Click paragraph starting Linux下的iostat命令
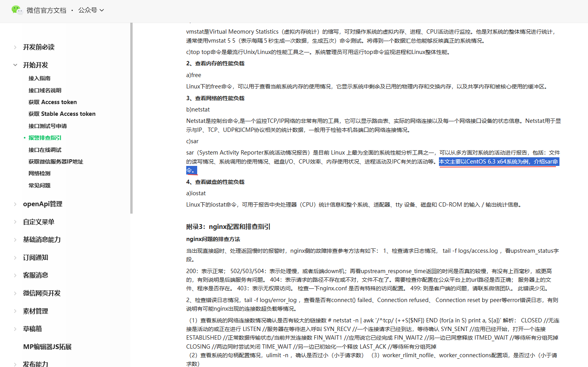This screenshot has width=588, height=367. tap(354, 205)
